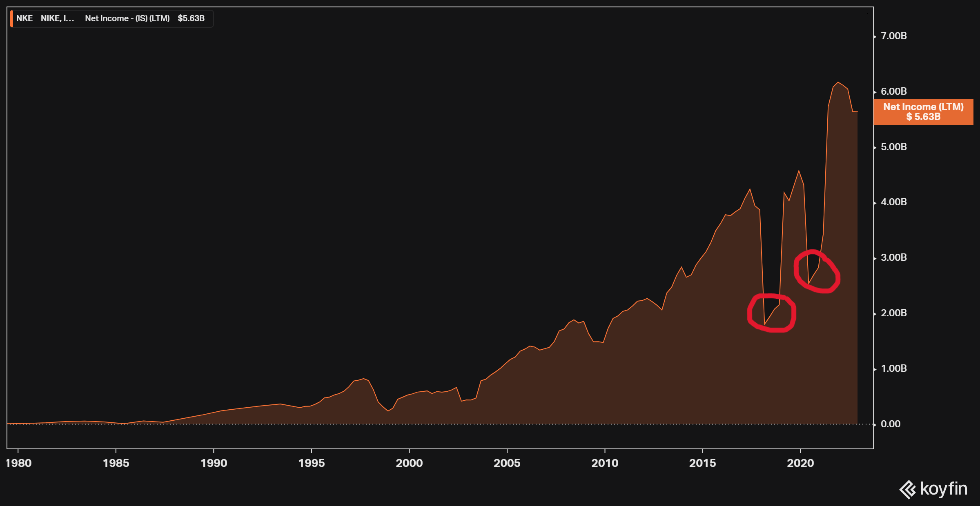Click the 7.00B y-axis label
The height and width of the screenshot is (506, 980).
pos(893,36)
